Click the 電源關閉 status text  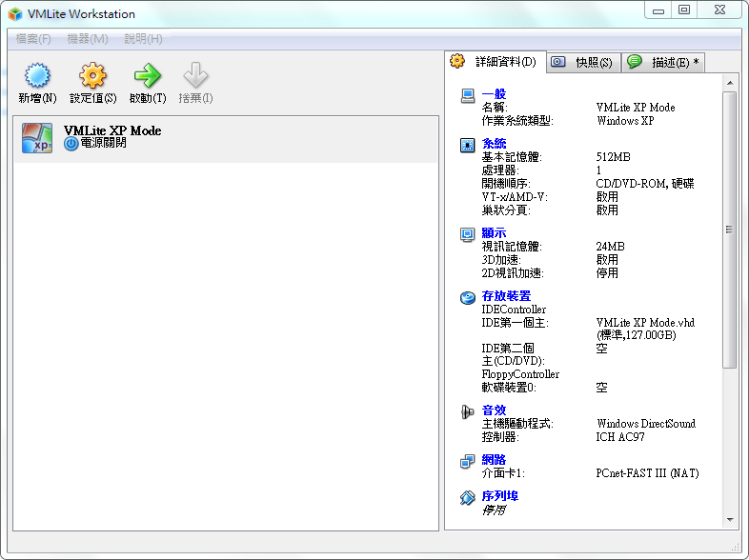point(103,143)
